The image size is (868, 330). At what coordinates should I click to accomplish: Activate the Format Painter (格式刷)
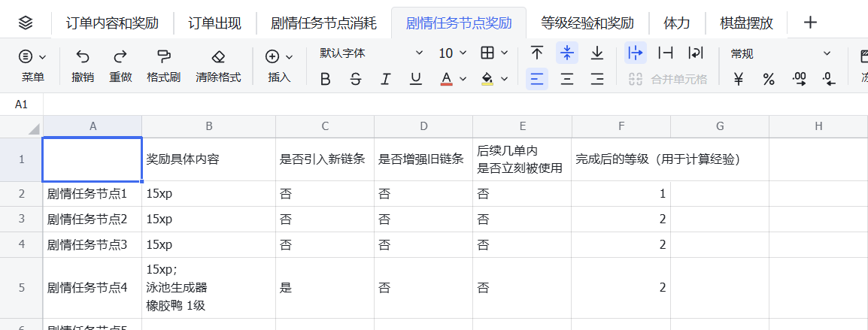click(x=163, y=66)
